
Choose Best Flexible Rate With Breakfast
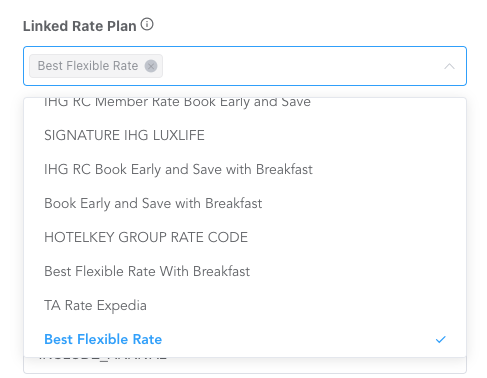click(x=245, y=271)
